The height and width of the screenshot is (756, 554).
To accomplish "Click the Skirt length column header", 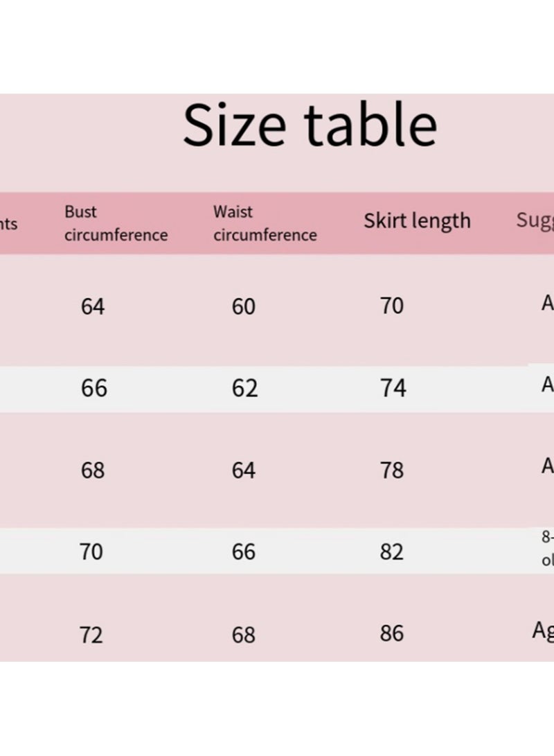I will tap(417, 221).
